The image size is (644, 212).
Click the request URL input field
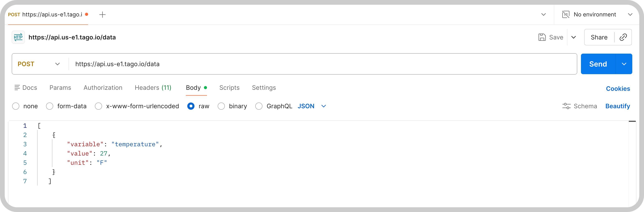[322, 64]
